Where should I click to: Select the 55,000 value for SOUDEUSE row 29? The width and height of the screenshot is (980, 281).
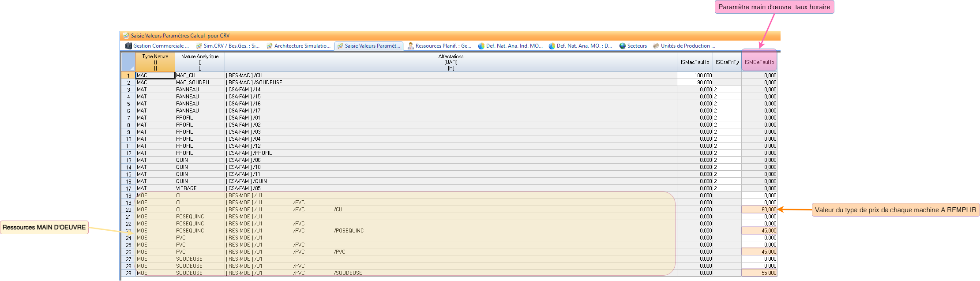click(x=759, y=273)
